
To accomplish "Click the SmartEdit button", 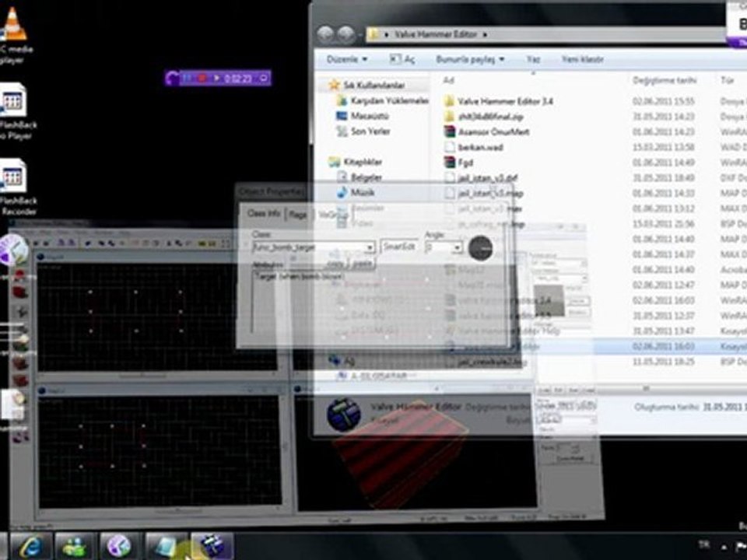I will 399,247.
